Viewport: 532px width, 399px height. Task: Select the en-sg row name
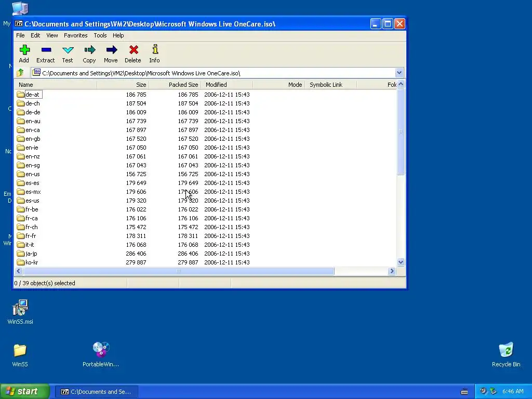point(33,165)
